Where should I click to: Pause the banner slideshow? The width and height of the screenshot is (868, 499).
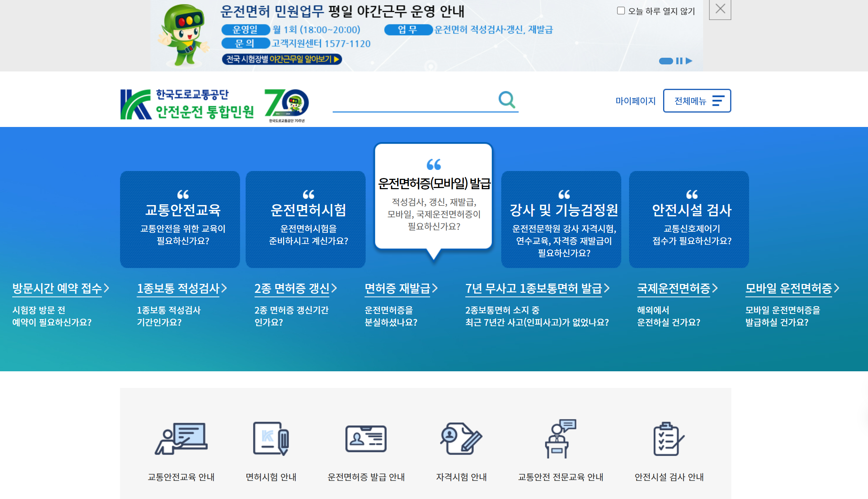point(679,61)
